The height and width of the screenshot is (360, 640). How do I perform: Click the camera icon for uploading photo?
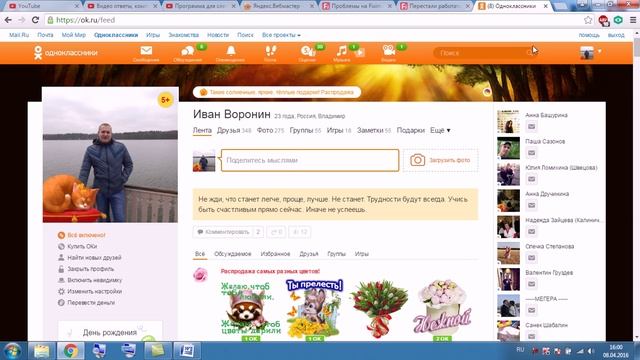pos(417,160)
